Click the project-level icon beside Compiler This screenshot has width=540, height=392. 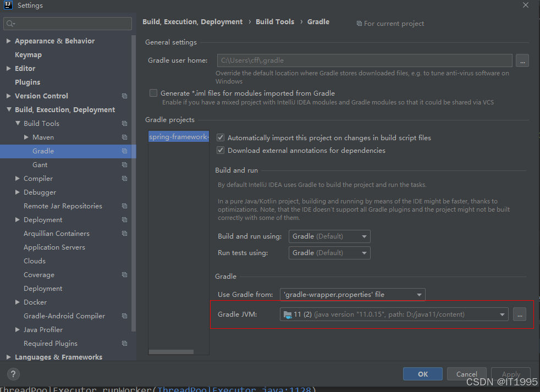point(125,179)
